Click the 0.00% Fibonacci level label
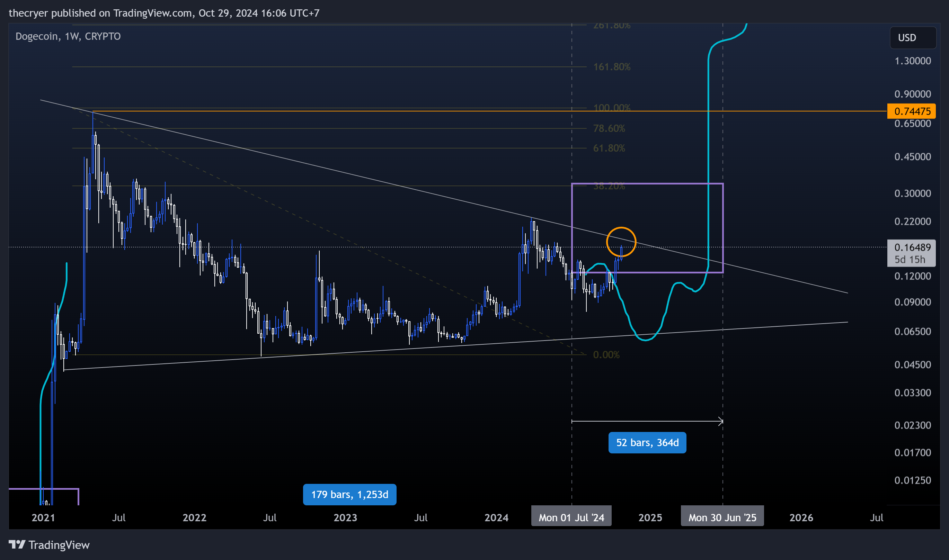 click(606, 355)
